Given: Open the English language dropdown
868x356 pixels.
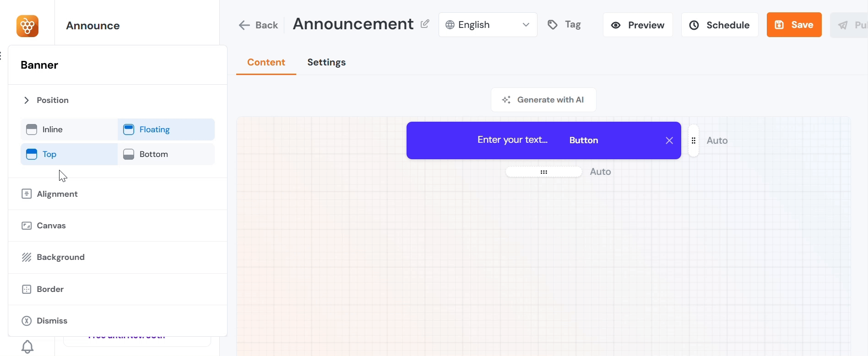Looking at the screenshot, I should point(488,25).
